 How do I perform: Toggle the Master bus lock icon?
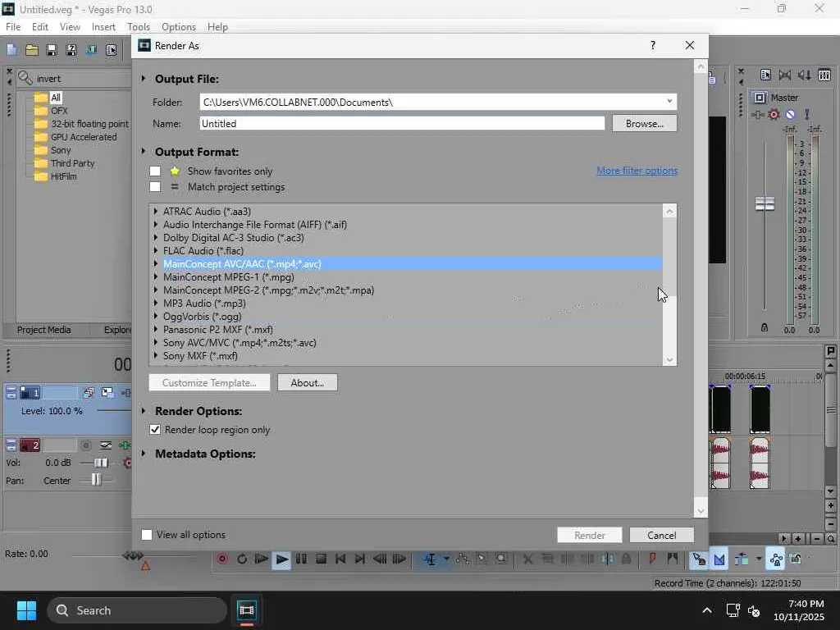(x=765, y=327)
